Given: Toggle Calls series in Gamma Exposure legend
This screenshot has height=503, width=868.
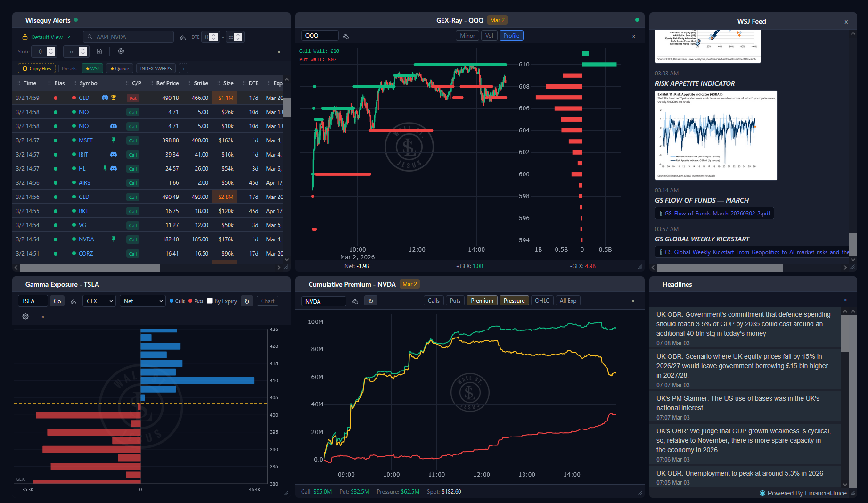Looking at the screenshot, I should (177, 301).
